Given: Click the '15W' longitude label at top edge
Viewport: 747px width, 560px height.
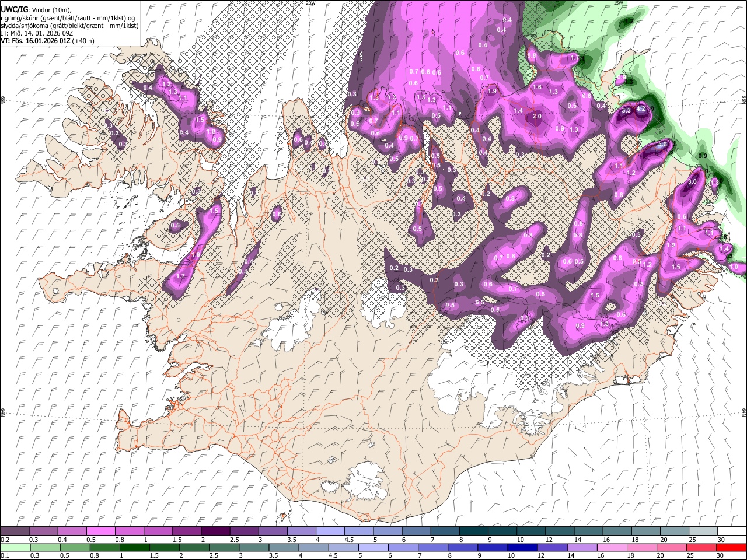Looking at the screenshot, I should click(x=618, y=3).
